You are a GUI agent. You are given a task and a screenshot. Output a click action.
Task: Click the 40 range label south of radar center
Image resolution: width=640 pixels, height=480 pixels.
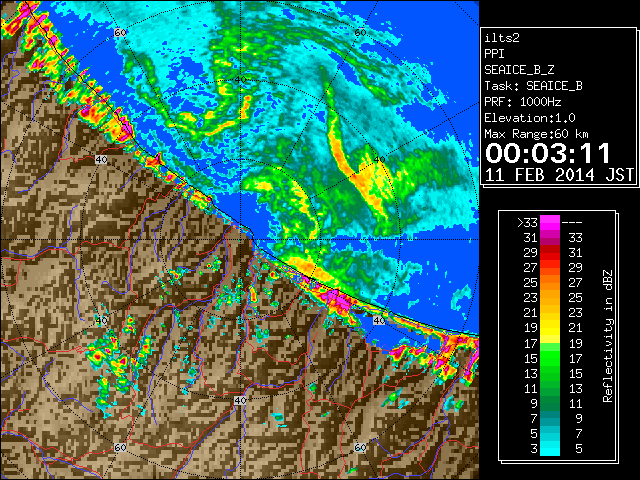point(240,400)
